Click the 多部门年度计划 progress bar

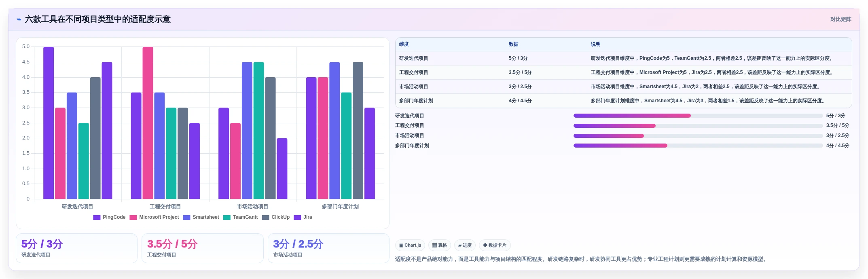point(698,146)
